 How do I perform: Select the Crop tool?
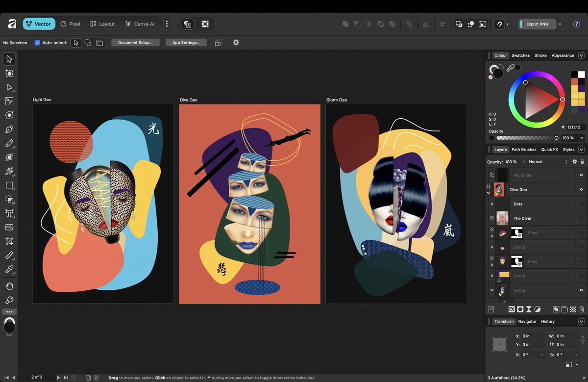9,241
